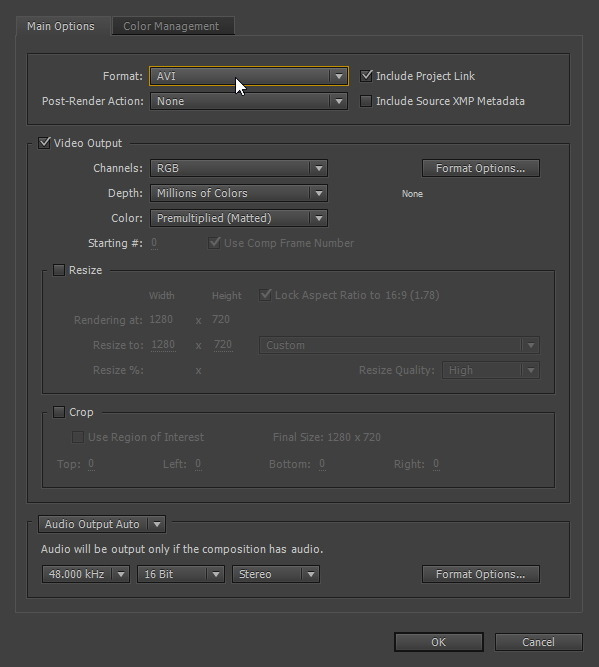The image size is (599, 667).
Task: Open the Color dropdown showing Premultiplied (Matted)
Action: click(x=239, y=218)
